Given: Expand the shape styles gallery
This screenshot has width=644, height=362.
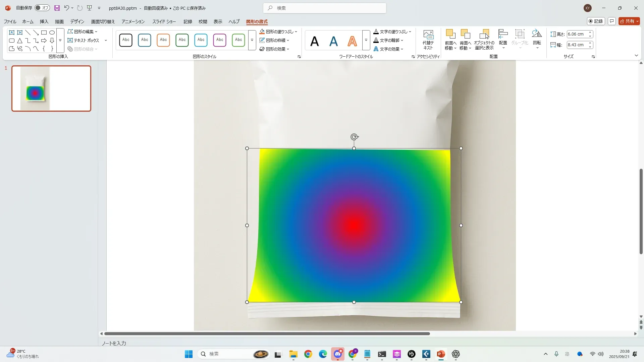Looking at the screenshot, I should click(x=252, y=40).
